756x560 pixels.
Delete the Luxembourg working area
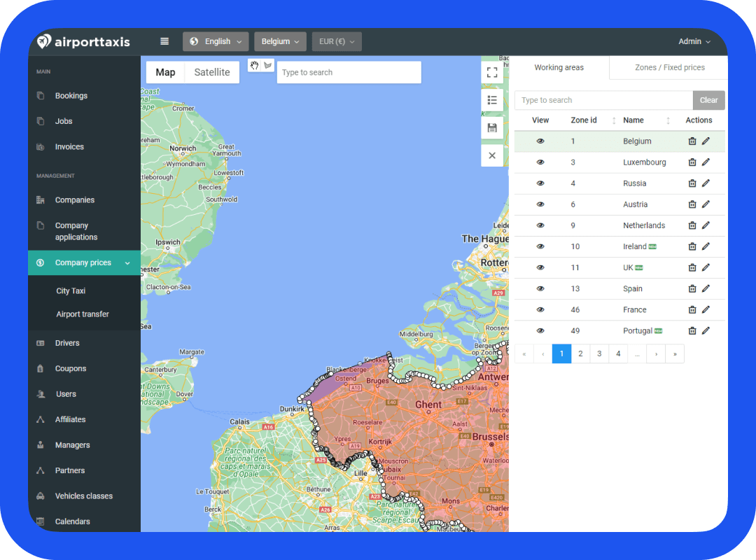[x=692, y=162]
